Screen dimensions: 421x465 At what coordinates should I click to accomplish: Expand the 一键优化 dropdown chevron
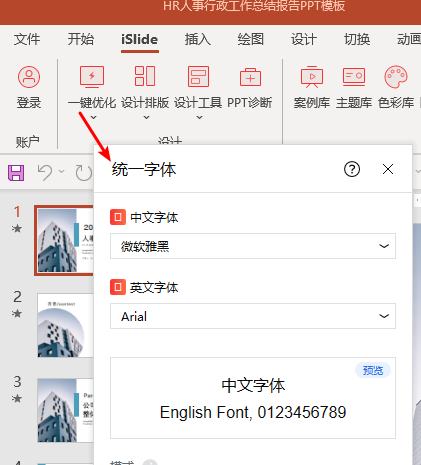[94, 117]
